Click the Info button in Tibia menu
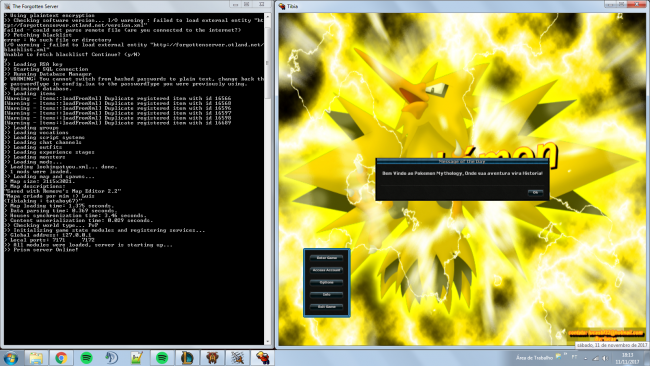The height and width of the screenshot is (366, 650). pos(327,294)
